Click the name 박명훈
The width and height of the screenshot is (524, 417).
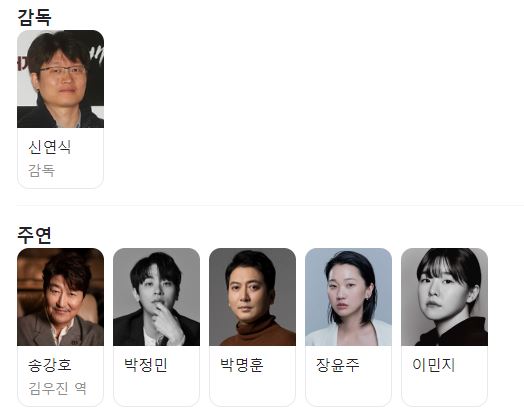(242, 365)
